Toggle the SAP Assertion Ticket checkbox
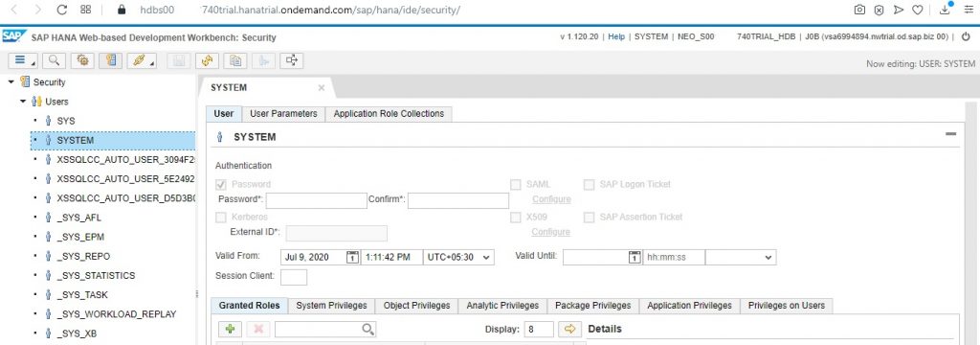The width and height of the screenshot is (980, 345). click(x=589, y=218)
